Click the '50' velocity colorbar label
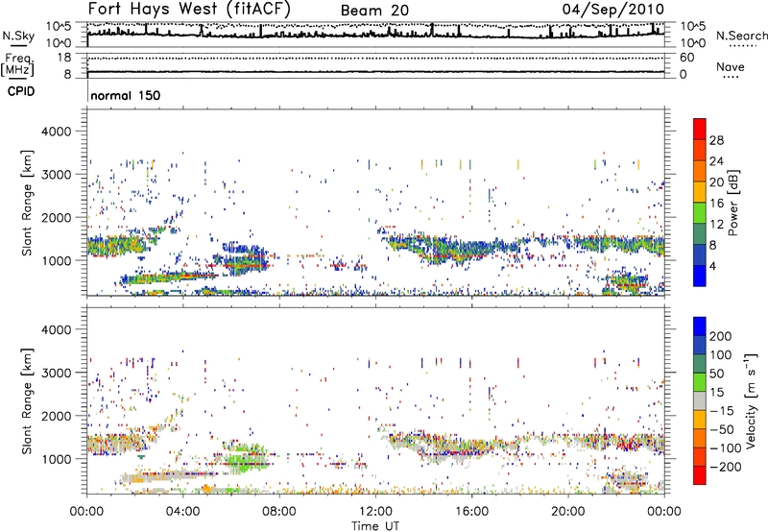The image size is (768, 532). [716, 374]
